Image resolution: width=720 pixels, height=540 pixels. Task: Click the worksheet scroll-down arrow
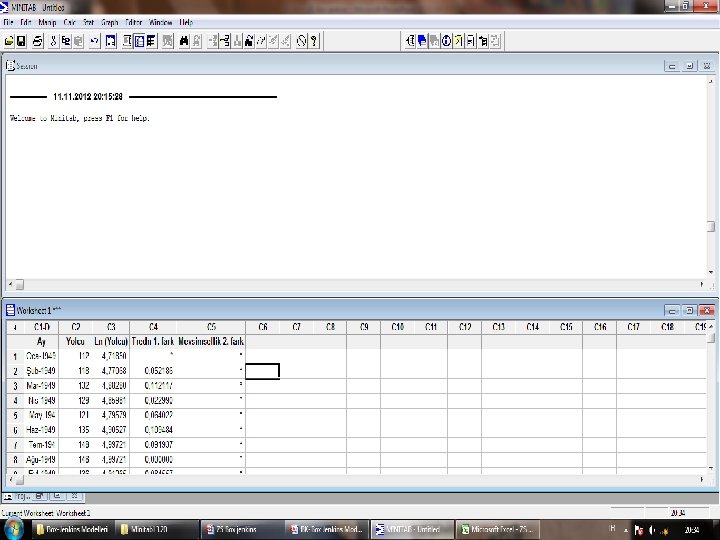pos(711,469)
